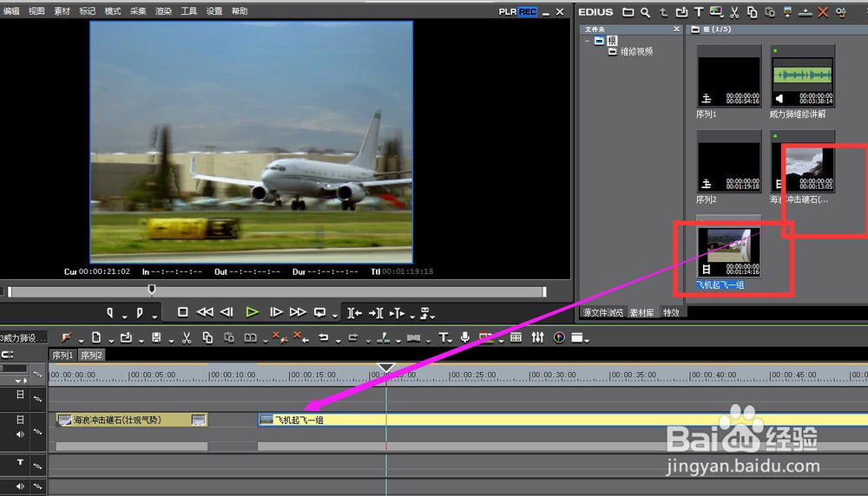Step back one frame in the player
868x496 pixels.
coord(227,312)
